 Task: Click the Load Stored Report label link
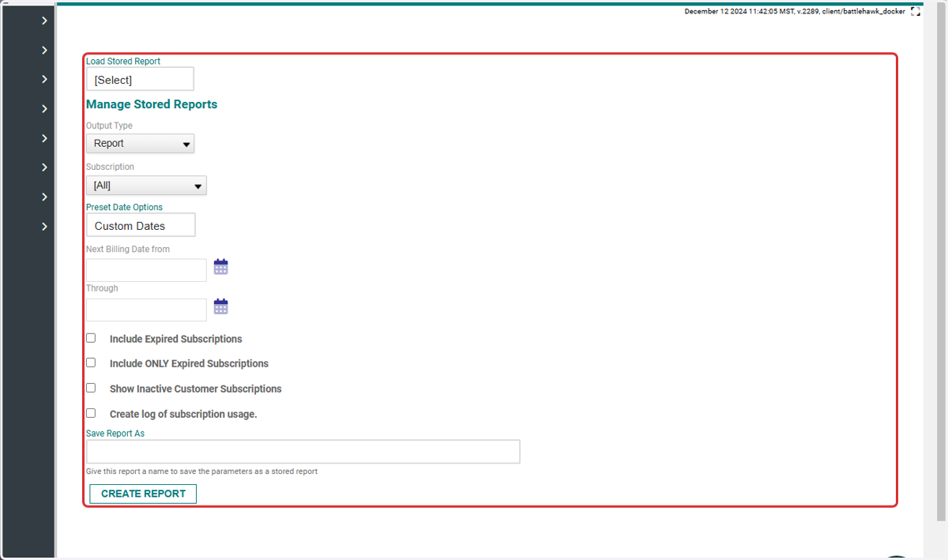(x=123, y=61)
